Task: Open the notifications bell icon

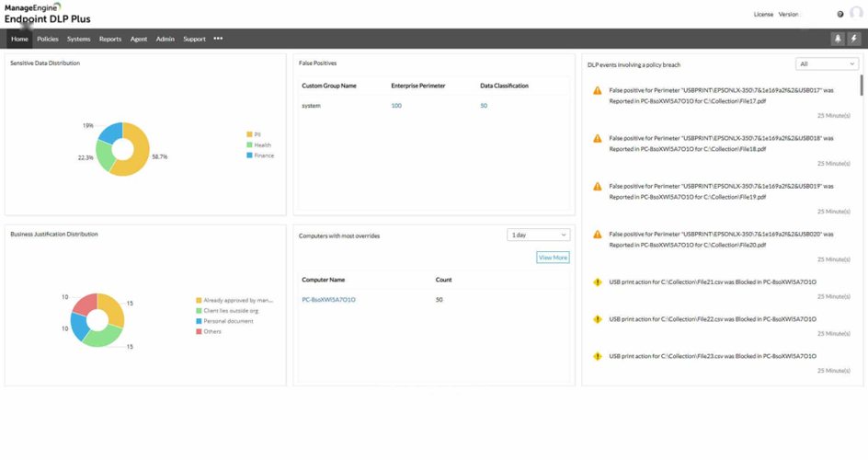Action: 838,39
